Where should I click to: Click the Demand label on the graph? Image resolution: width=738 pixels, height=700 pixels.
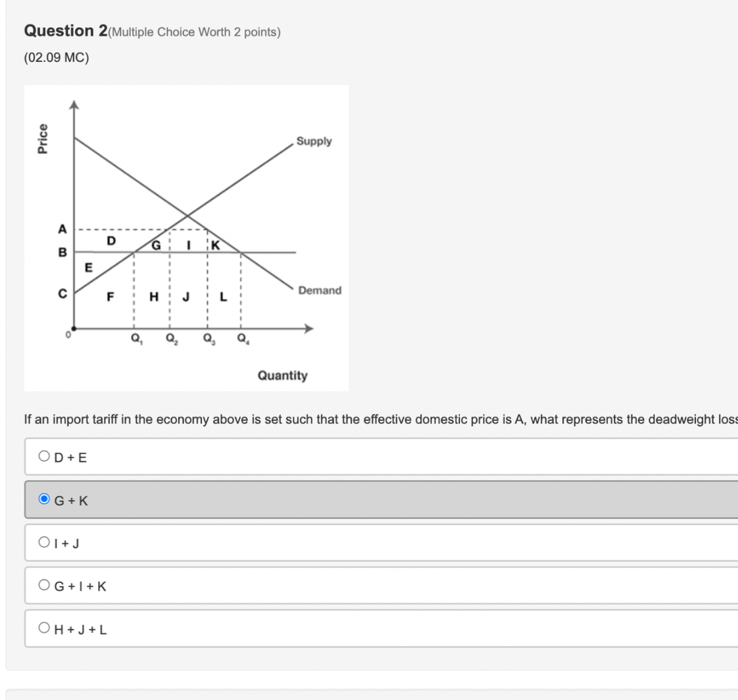tap(318, 290)
